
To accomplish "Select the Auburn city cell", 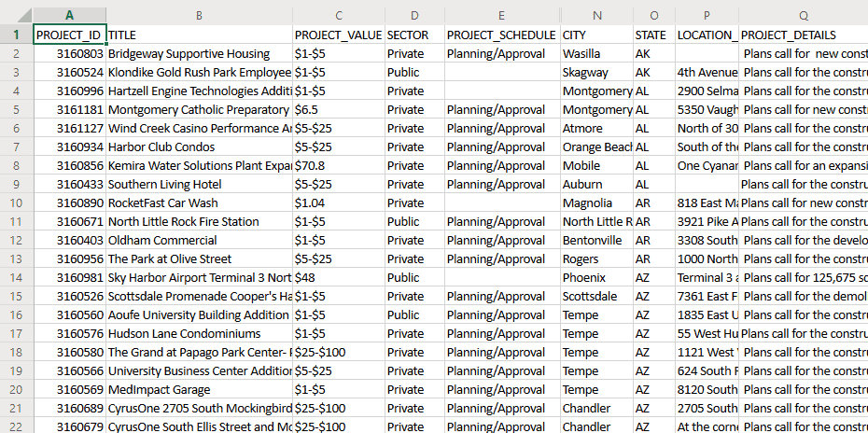I will tap(596, 185).
